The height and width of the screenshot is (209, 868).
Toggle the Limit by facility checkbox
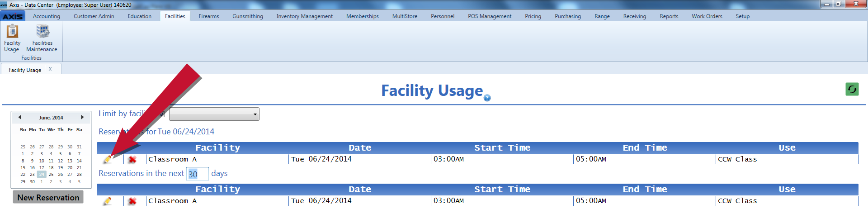click(x=161, y=114)
